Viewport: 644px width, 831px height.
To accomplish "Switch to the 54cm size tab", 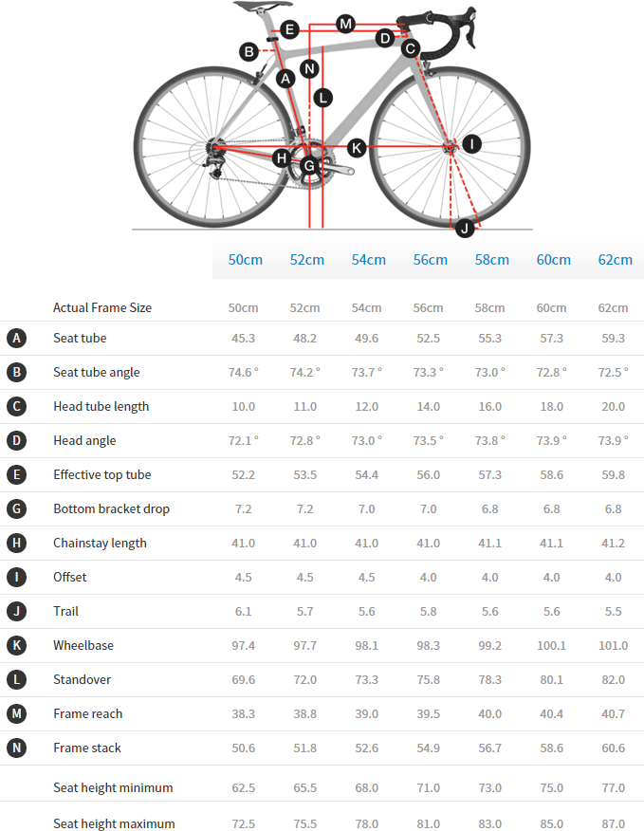I will tap(369, 260).
